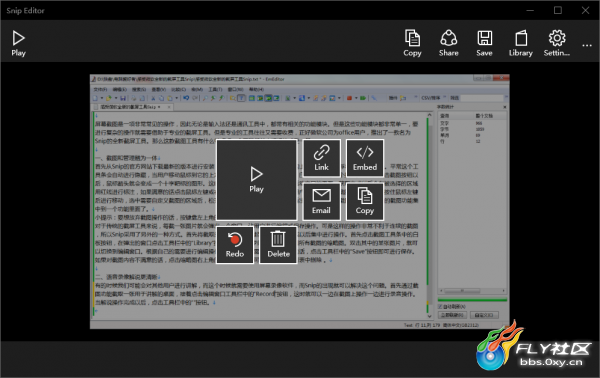Close the Snip Editor window
600x378 pixels.
(x=585, y=10)
